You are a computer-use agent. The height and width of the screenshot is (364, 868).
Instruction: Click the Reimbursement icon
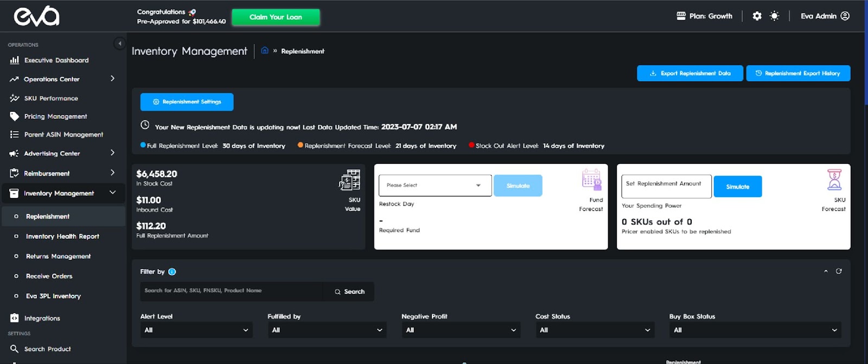(15, 173)
